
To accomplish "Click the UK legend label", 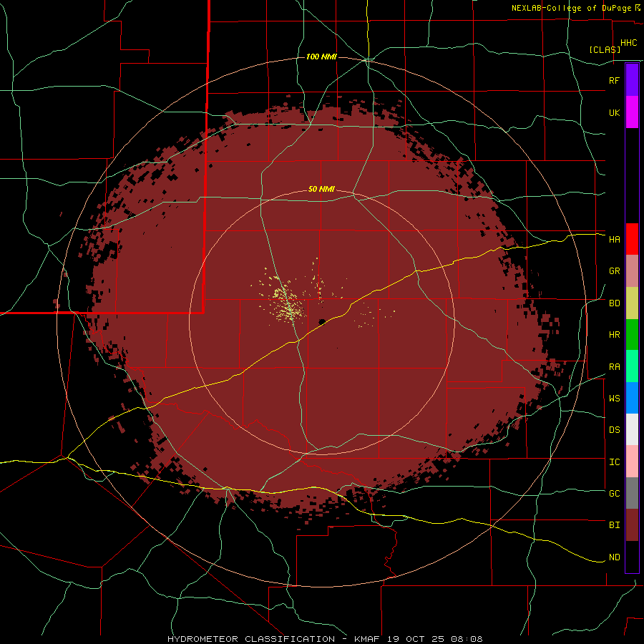I will point(614,112).
